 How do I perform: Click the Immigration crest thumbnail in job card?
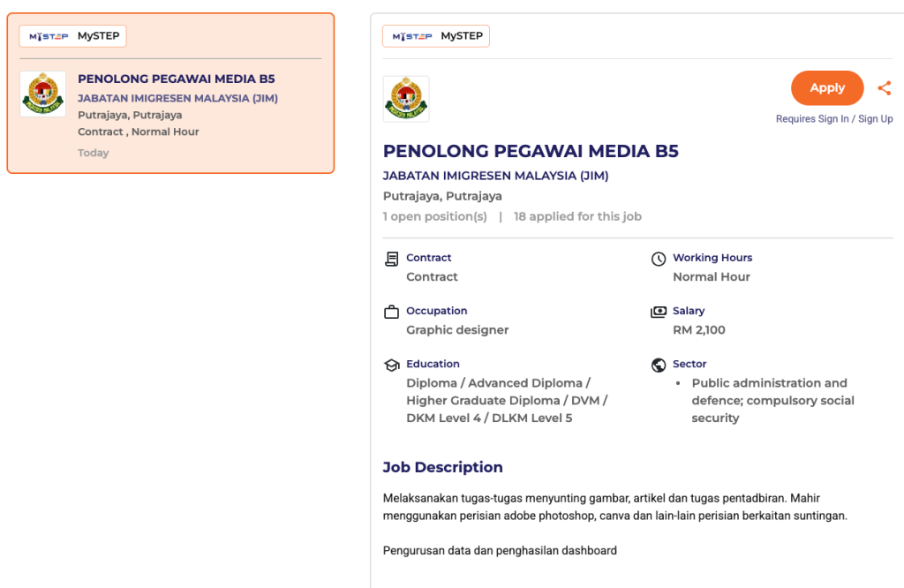click(43, 94)
